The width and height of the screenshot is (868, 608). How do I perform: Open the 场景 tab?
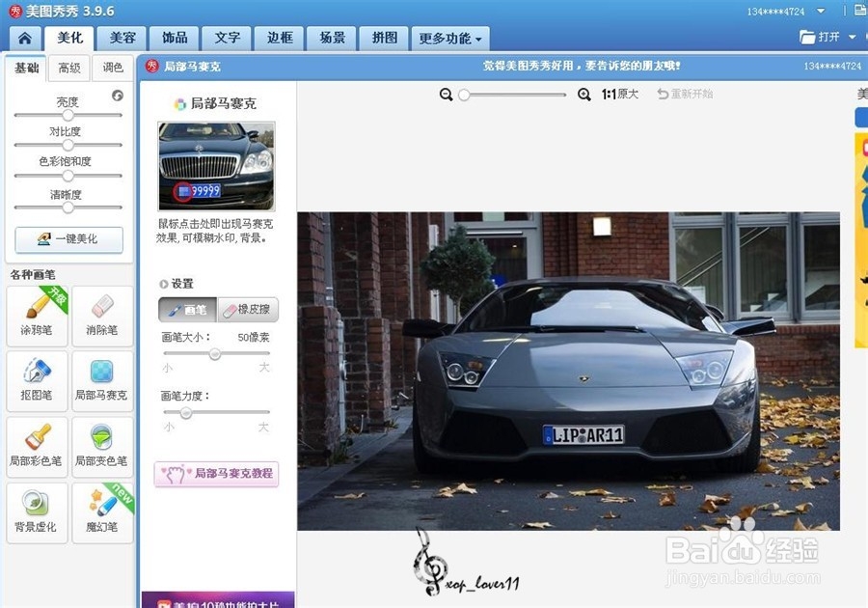pos(332,39)
